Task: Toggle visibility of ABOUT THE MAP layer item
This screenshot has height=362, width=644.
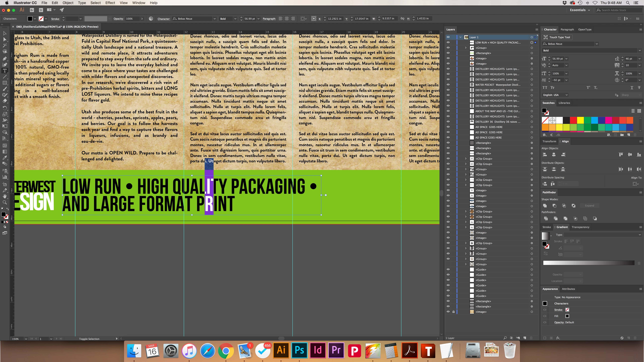Action: (448, 111)
